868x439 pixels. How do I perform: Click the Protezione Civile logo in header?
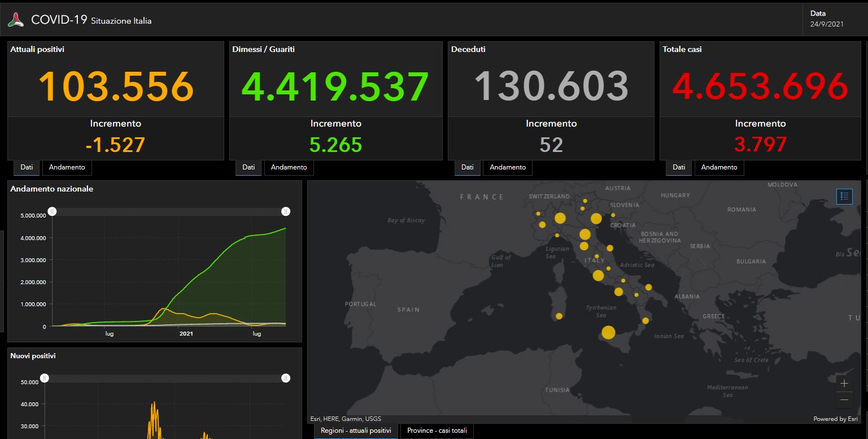coord(16,20)
